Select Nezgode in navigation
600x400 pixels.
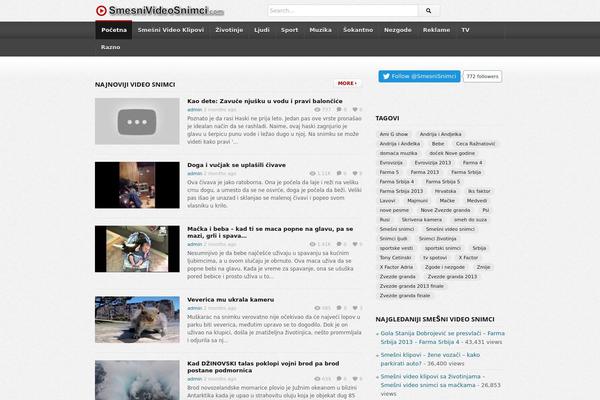coord(398,30)
